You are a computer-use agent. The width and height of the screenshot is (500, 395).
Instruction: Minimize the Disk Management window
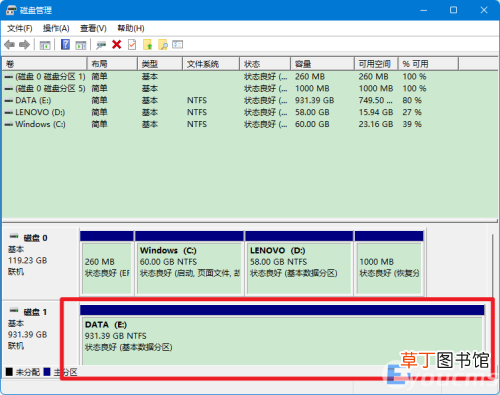423,10
